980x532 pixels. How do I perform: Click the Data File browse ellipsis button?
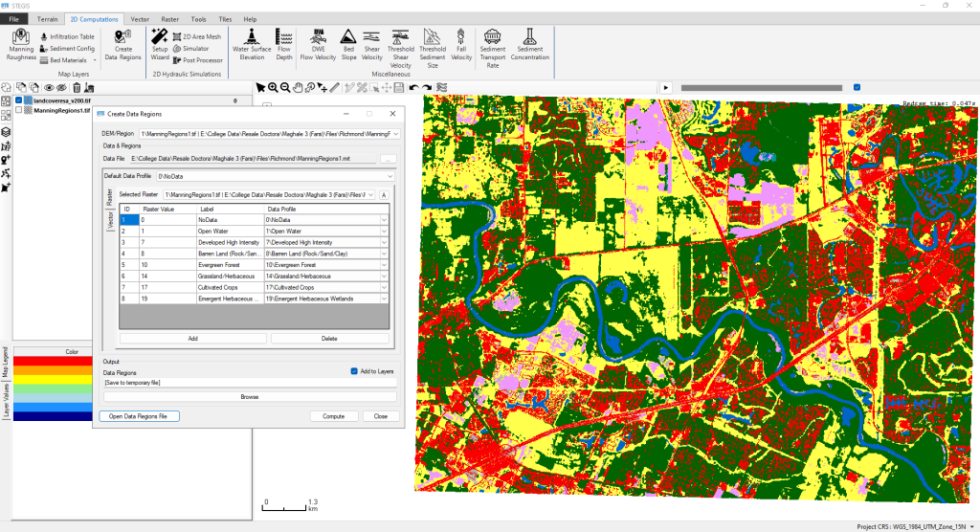click(x=389, y=160)
